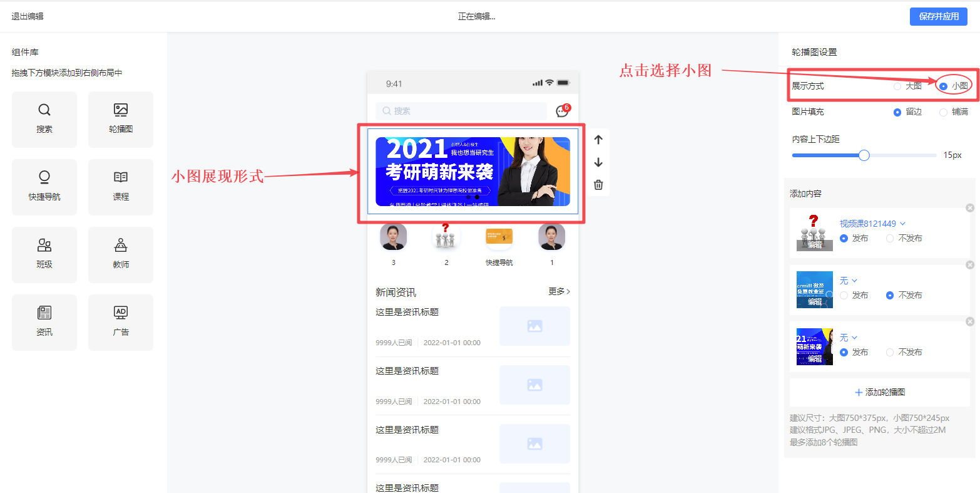The height and width of the screenshot is (493, 980).
Task: Move carousel module up with arrow
Action: (x=598, y=140)
